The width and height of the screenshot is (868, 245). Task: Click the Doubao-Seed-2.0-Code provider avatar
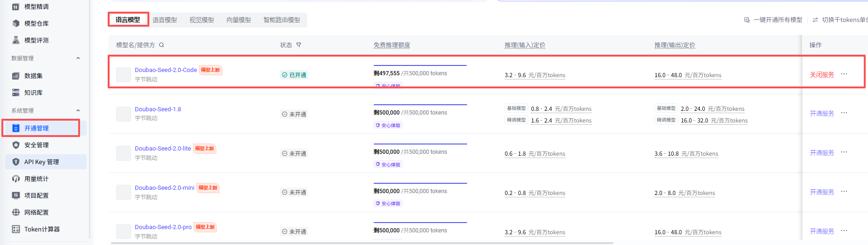(124, 75)
